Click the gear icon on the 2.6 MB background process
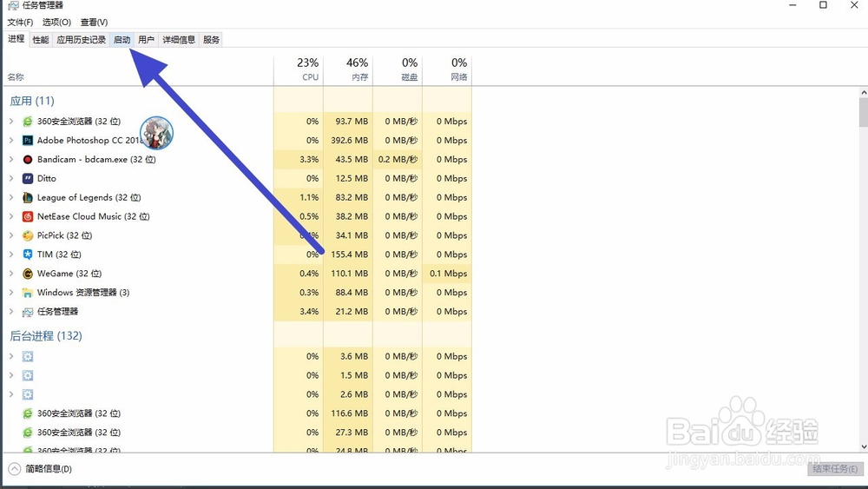Screen dimensions: 868x489 coord(28,394)
